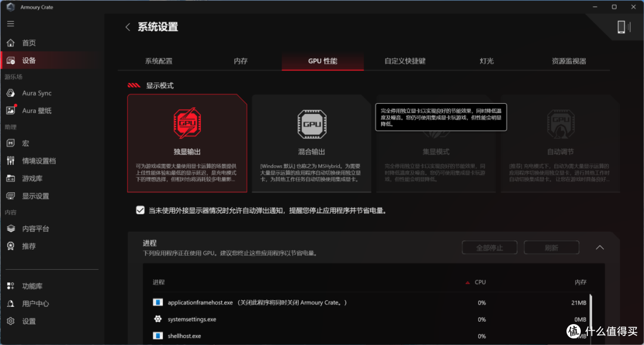Click 0MB memory value for systemsettings.exe
This screenshot has height=345, width=644.
click(580, 319)
